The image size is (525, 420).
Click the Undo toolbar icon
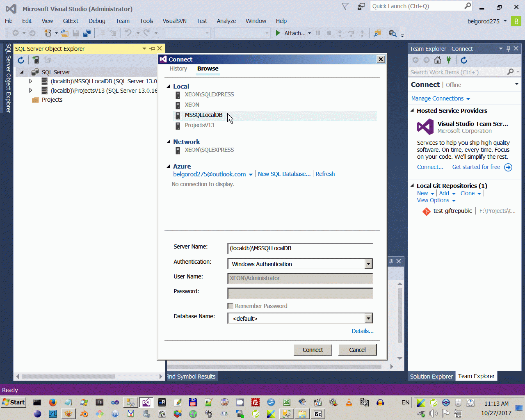(x=128, y=33)
